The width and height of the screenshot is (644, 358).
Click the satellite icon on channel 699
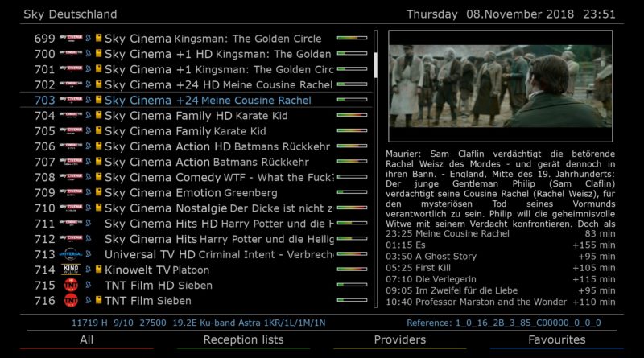pos(89,38)
